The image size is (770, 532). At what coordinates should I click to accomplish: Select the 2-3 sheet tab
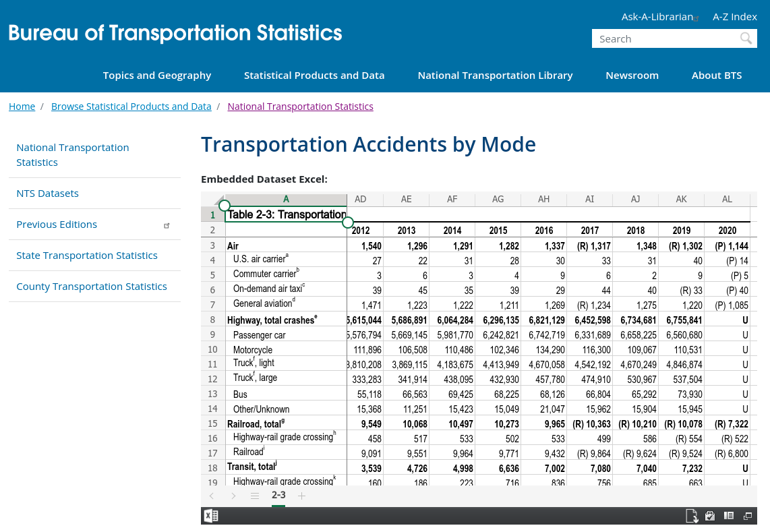point(278,495)
